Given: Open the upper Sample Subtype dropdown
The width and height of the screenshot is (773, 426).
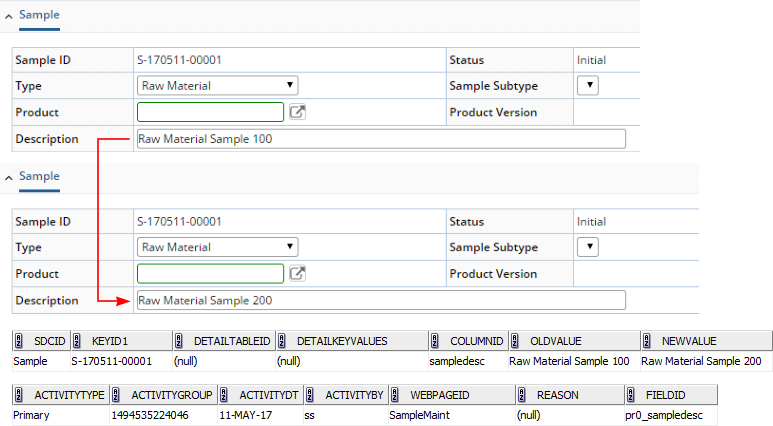Looking at the screenshot, I should 588,85.
